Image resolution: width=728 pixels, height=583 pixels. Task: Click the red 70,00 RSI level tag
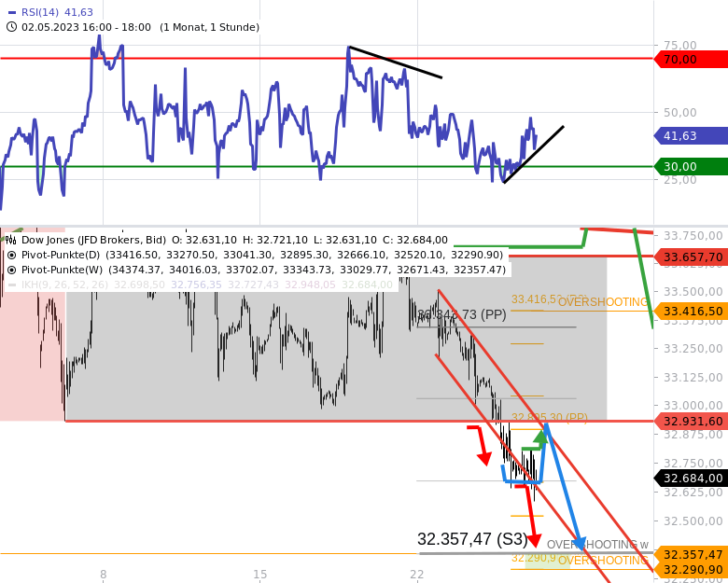click(x=691, y=60)
